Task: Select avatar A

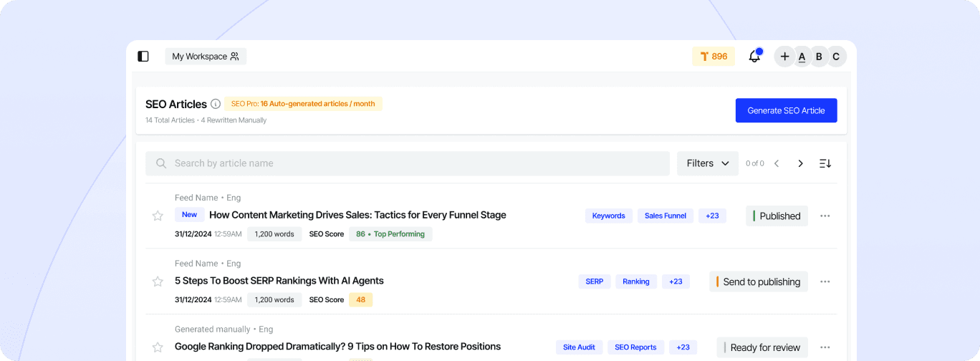Action: pos(802,57)
